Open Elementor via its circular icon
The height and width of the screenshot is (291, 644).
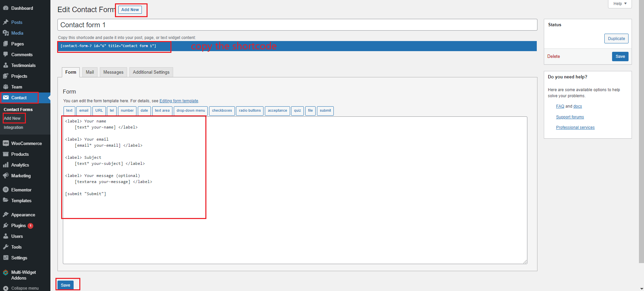[x=6, y=190]
